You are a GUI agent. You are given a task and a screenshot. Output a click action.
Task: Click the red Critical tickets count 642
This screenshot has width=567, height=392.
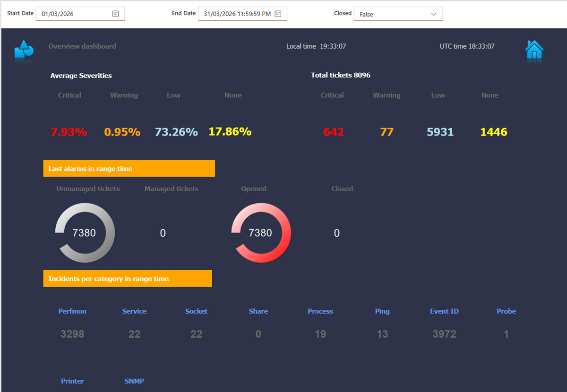pyautogui.click(x=334, y=132)
